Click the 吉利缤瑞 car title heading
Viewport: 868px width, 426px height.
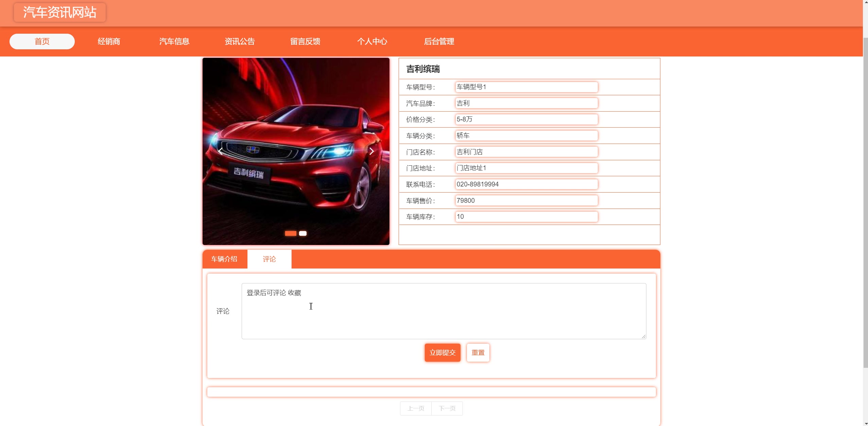click(x=423, y=69)
